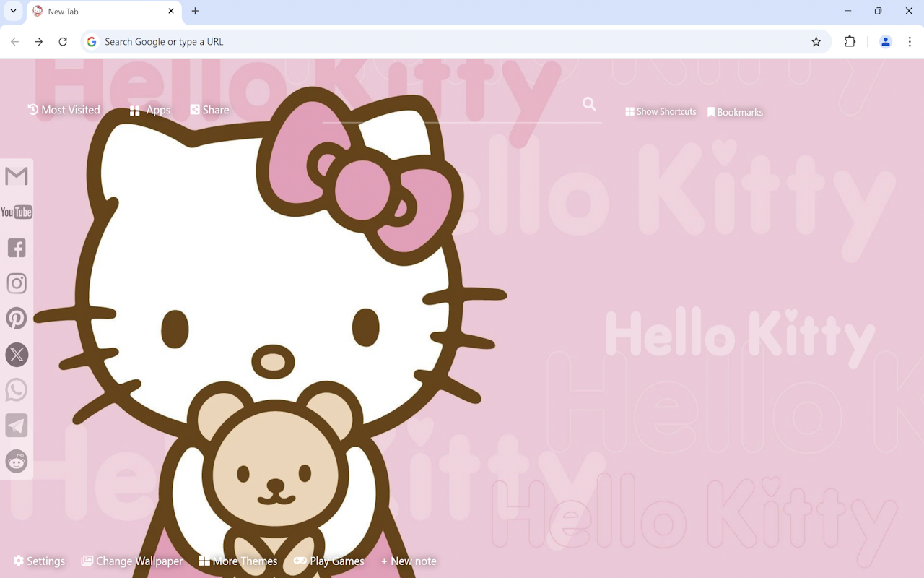This screenshot has height=578, width=924.
Task: Open the Chrome extensions puzzle icon
Action: (x=850, y=41)
